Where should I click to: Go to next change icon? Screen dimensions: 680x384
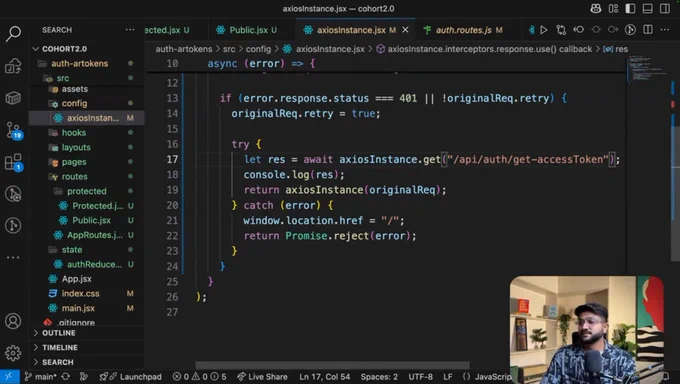coord(613,30)
